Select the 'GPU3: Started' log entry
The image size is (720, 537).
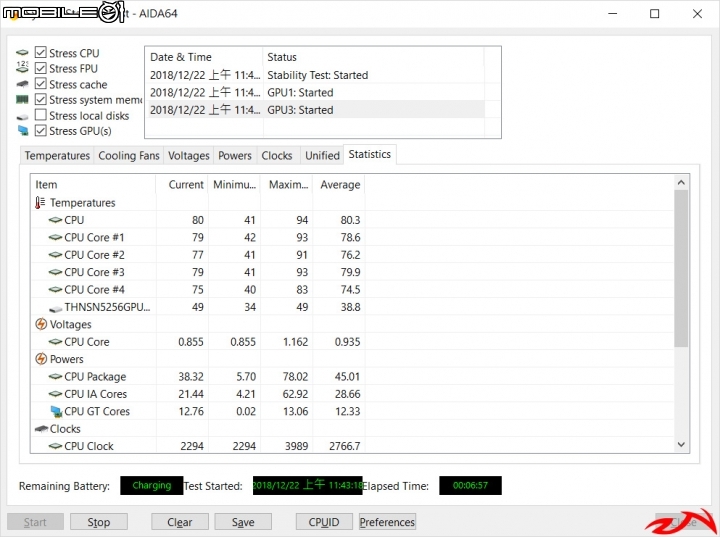[x=316, y=110]
